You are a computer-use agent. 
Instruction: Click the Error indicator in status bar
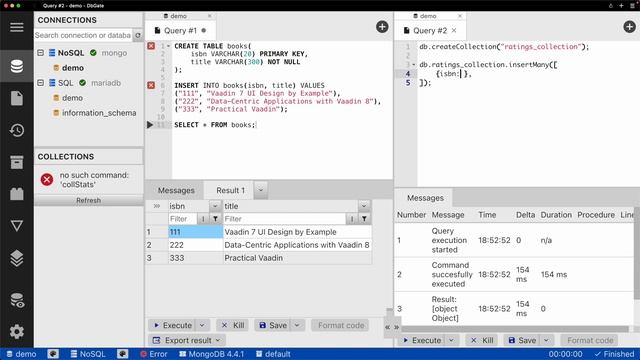tap(154, 354)
